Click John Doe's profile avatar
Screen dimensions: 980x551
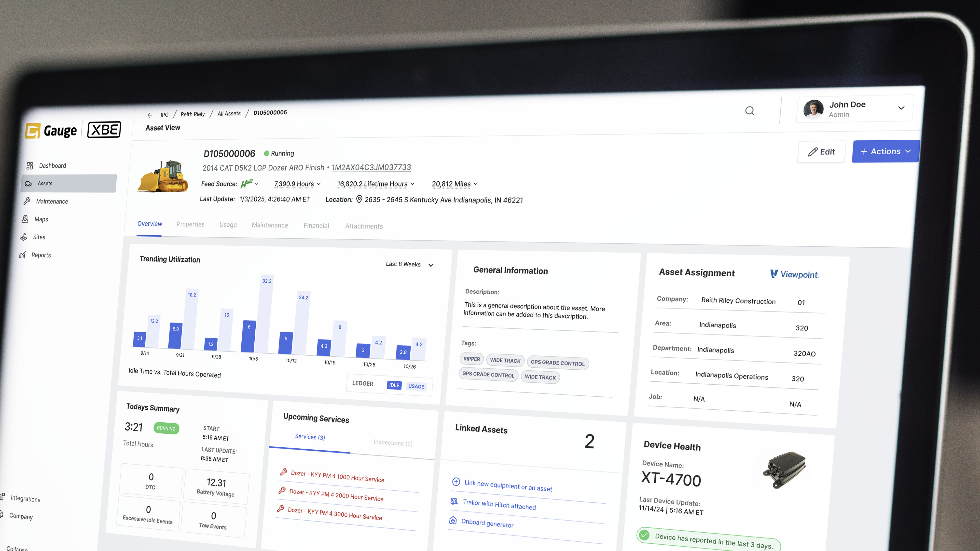(x=813, y=109)
